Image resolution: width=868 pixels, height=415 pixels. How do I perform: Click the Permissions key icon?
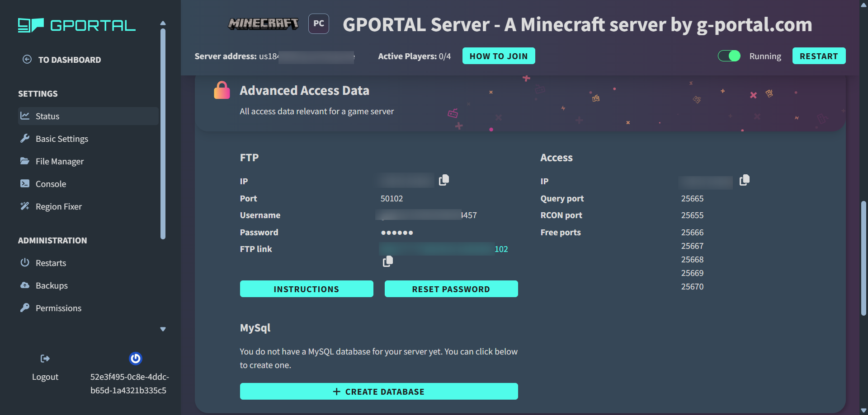coord(25,308)
